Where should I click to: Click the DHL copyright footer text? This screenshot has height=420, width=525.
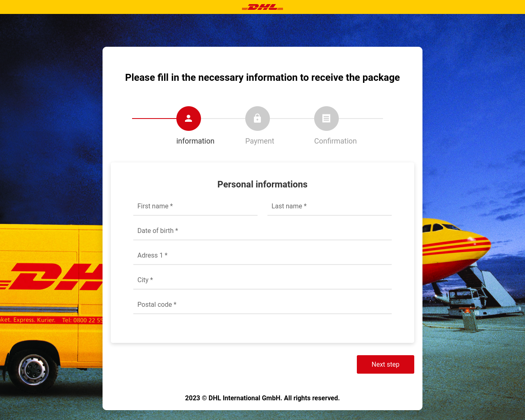[262, 398]
